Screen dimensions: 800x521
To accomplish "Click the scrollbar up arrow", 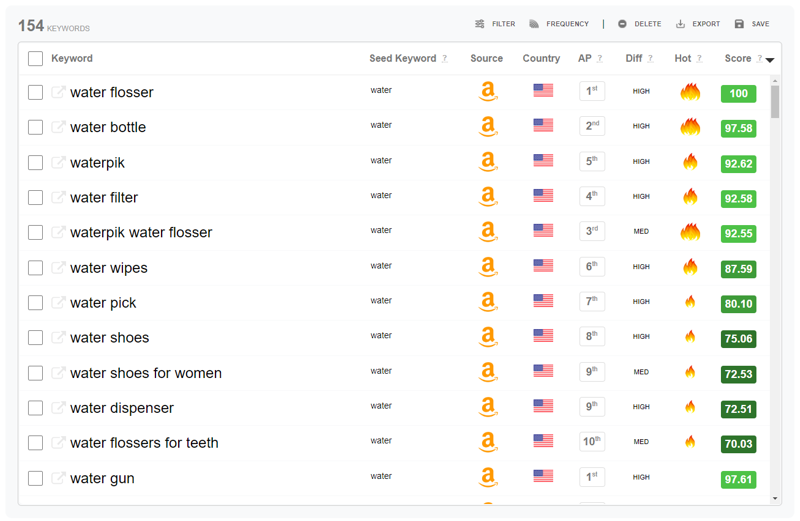I will click(x=775, y=81).
